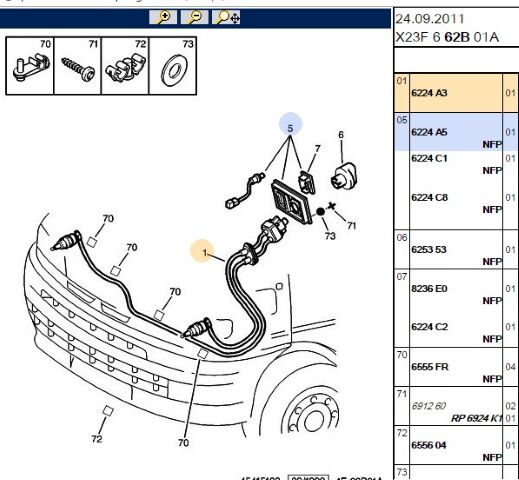Image resolution: width=519 pixels, height=480 pixels.
Task: Select highlighted callout 5 on the diagram
Action: (x=290, y=124)
